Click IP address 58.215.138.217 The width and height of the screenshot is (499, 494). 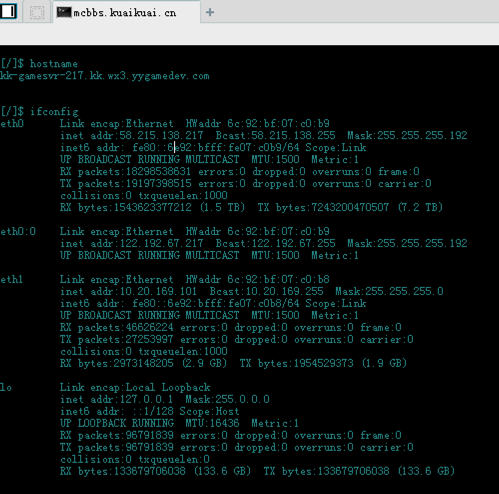click(x=161, y=135)
